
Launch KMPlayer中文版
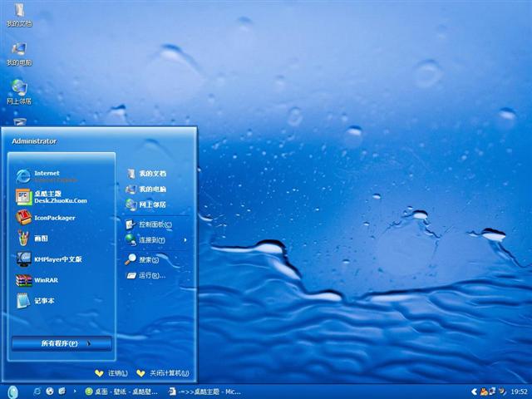49,259
